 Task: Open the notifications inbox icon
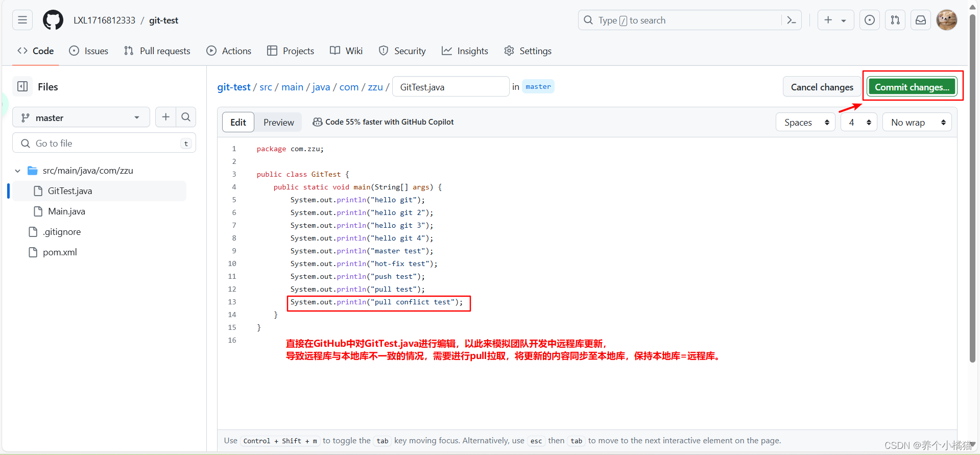[x=921, y=20]
